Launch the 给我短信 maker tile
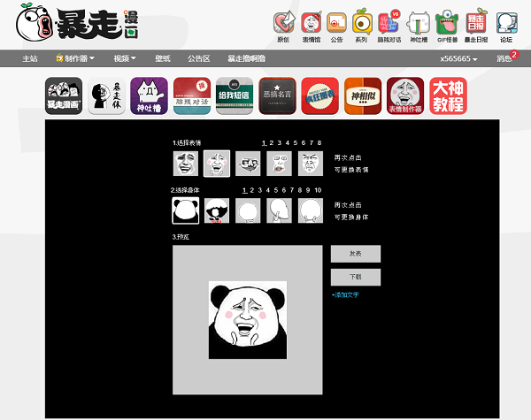 (235, 95)
